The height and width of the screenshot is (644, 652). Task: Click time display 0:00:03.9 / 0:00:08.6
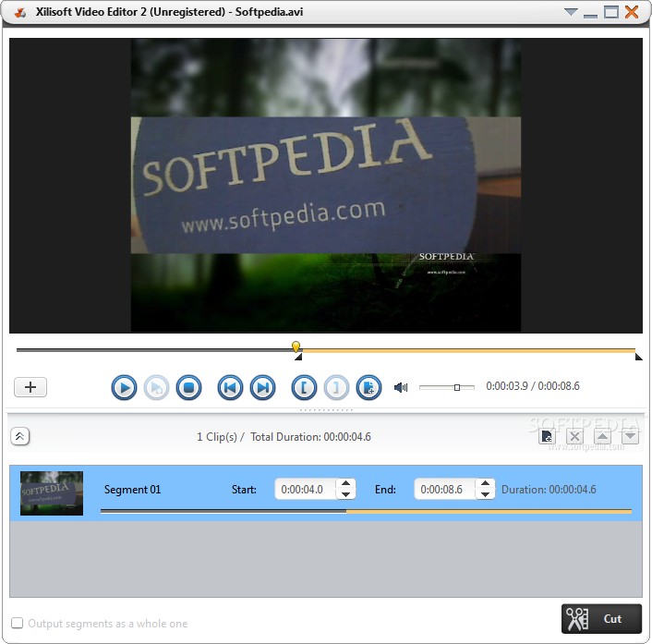tap(533, 386)
